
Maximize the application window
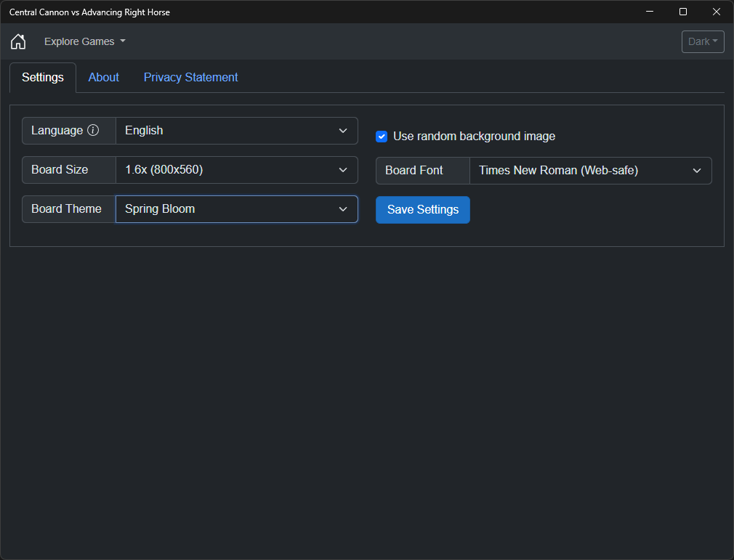pyautogui.click(x=683, y=12)
